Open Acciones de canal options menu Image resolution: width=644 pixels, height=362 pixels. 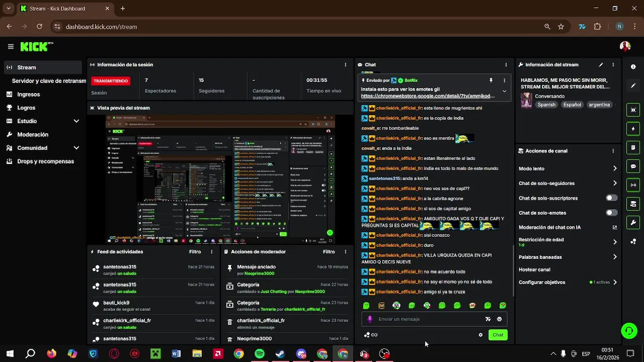tap(613, 151)
